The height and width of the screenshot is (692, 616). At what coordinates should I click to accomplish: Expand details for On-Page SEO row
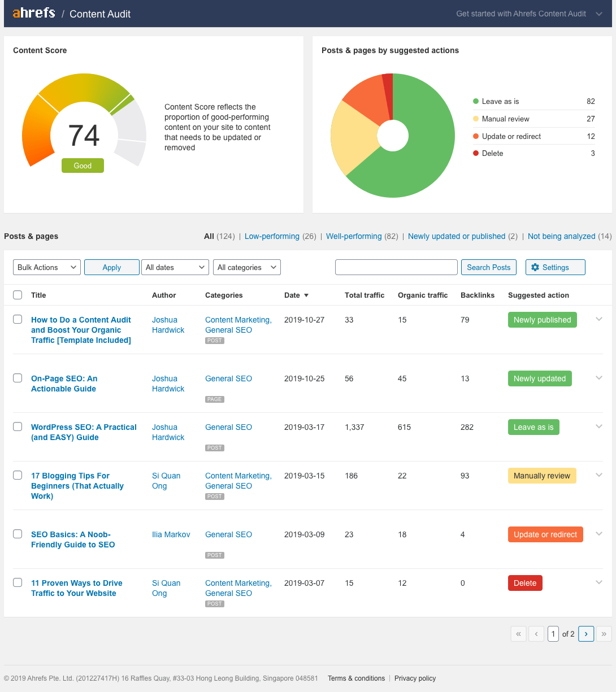tap(598, 377)
